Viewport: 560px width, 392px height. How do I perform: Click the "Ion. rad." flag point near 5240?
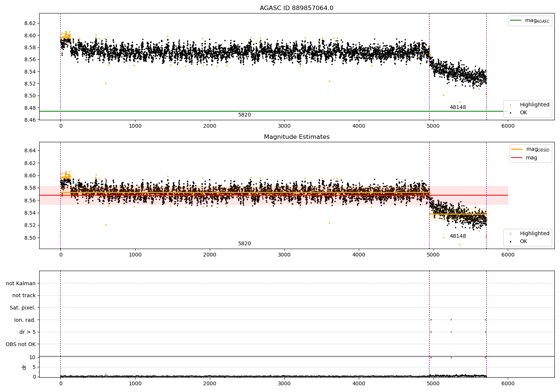tap(451, 320)
